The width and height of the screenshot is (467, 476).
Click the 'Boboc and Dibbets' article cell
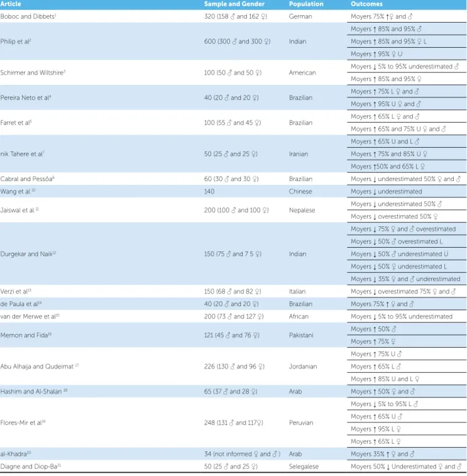pyautogui.click(x=28, y=16)
